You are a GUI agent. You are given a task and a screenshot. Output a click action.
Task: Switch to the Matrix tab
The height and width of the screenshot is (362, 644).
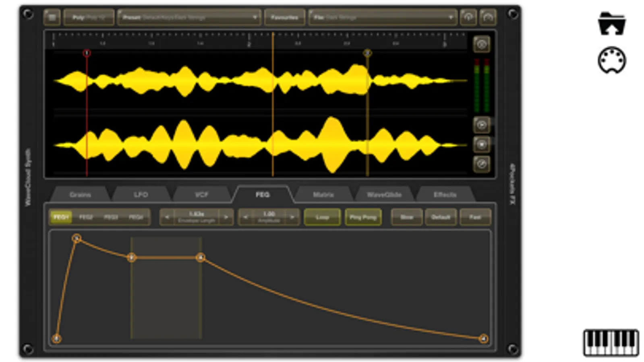pos(323,195)
